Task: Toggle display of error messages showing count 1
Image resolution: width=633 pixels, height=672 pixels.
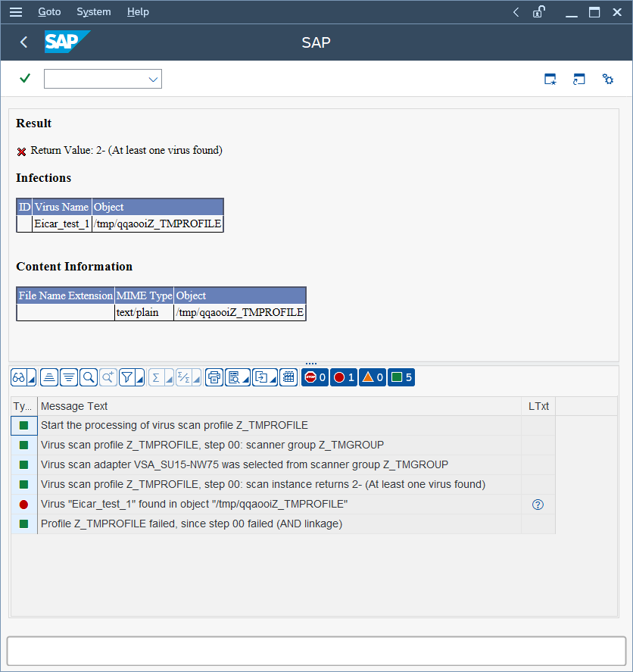Action: point(343,377)
